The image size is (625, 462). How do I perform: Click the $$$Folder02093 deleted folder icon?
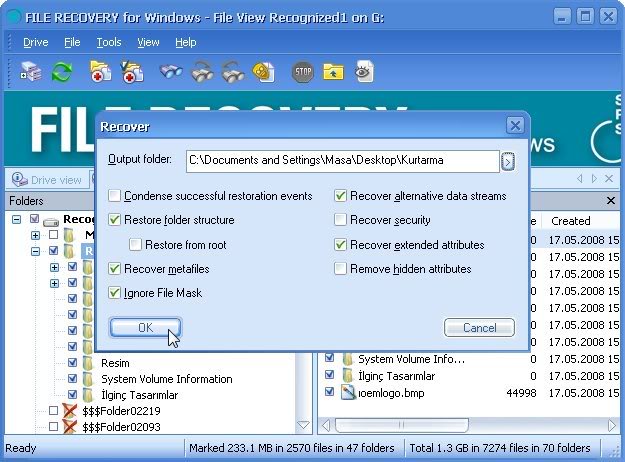click(x=69, y=427)
